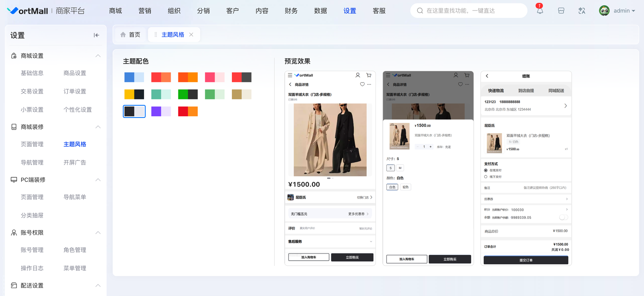Click back arrow in 结账 preview
This screenshot has width=644, height=296.
pyautogui.click(x=487, y=76)
